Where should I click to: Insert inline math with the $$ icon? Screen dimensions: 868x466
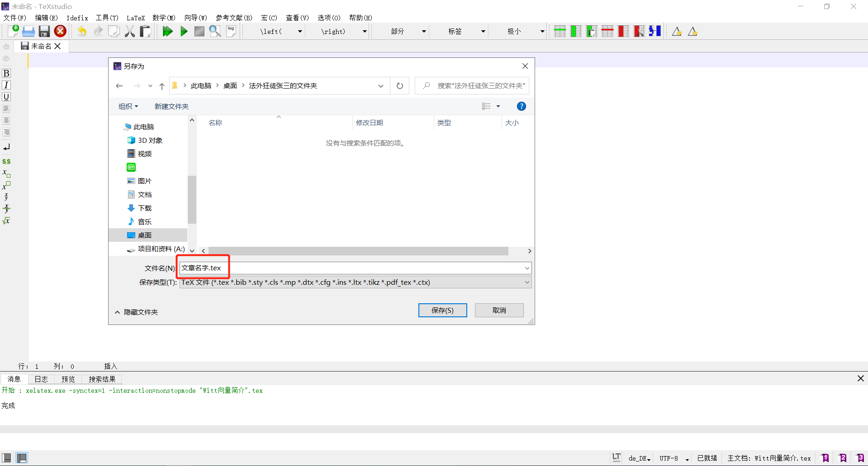(6, 161)
